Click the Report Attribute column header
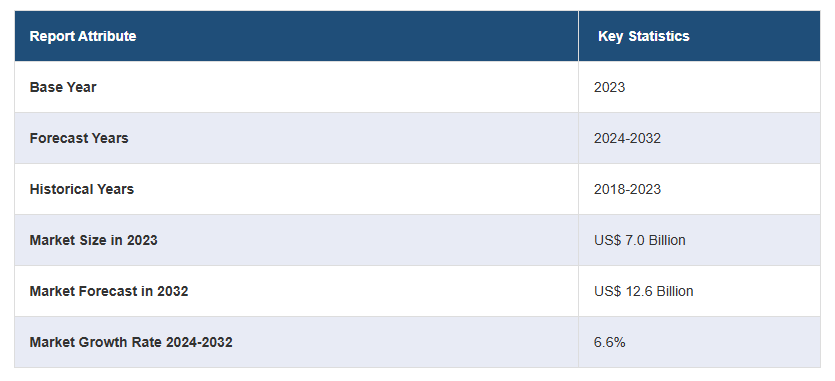Viewport: 835px width, 381px height. 83,36
